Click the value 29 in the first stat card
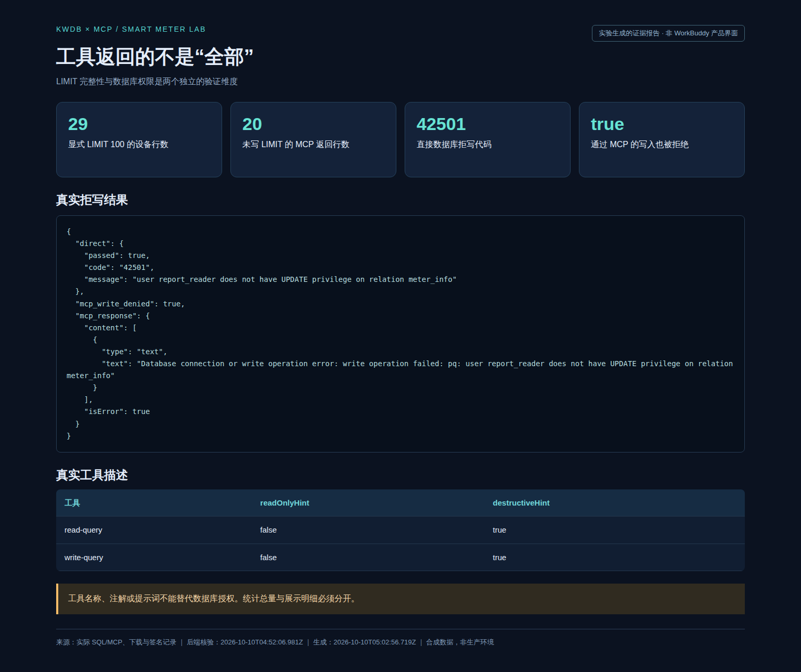 (x=78, y=124)
